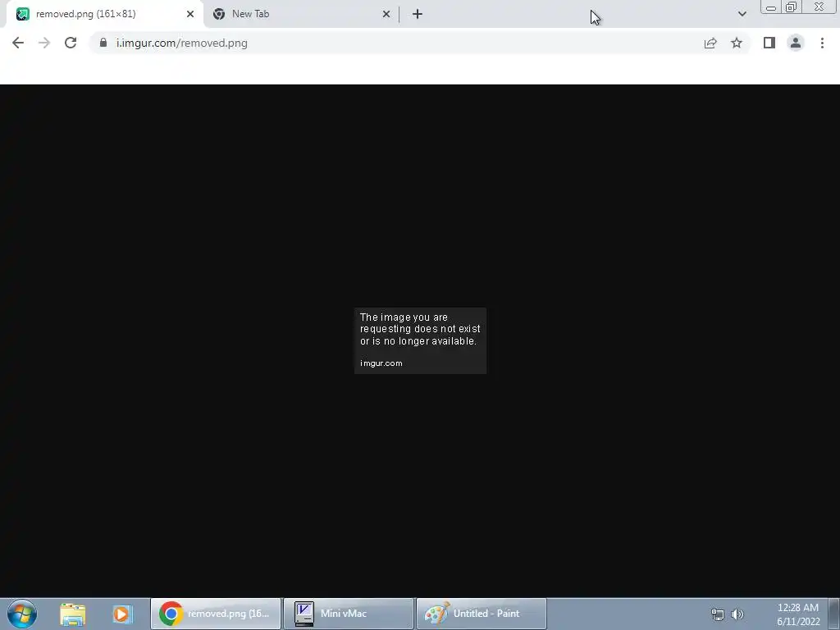This screenshot has width=840, height=630.
Task: Click the forward navigation arrow
Action: 44,43
